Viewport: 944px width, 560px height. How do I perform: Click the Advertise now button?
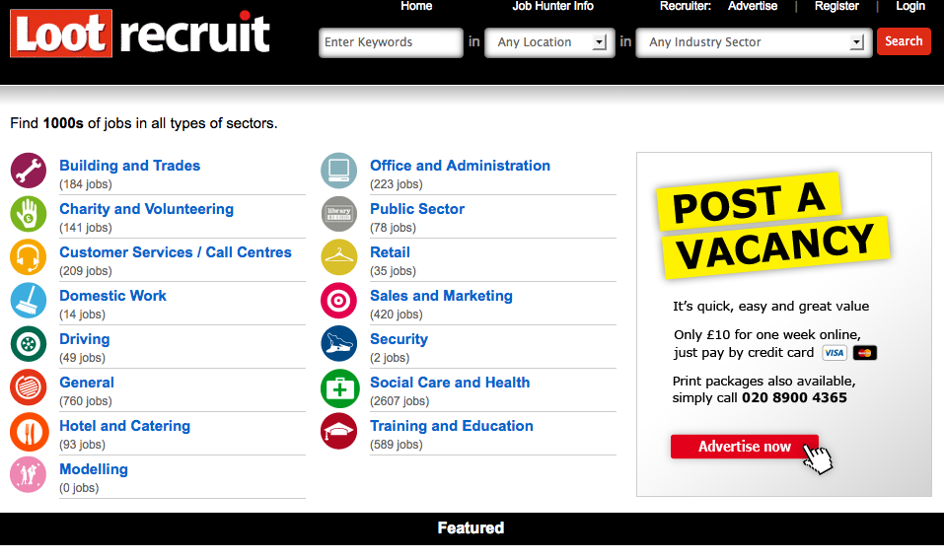tap(745, 447)
